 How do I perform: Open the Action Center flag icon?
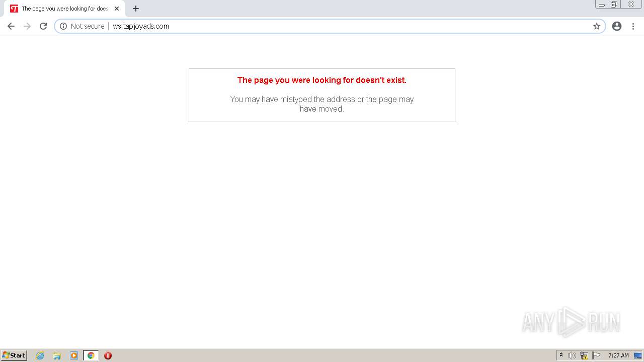click(x=596, y=355)
